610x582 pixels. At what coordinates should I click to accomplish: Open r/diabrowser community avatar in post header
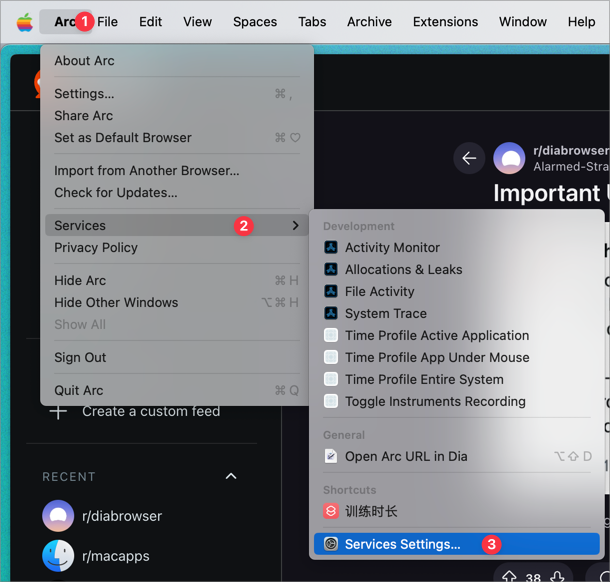[x=509, y=158]
